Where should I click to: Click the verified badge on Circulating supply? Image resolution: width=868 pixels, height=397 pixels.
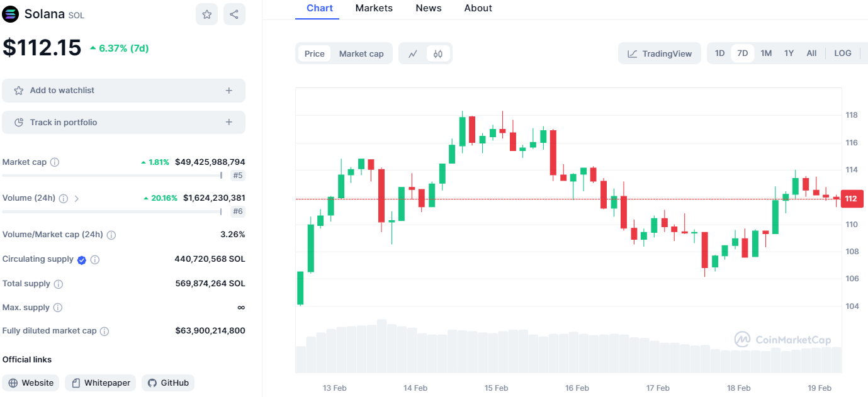[x=82, y=260]
